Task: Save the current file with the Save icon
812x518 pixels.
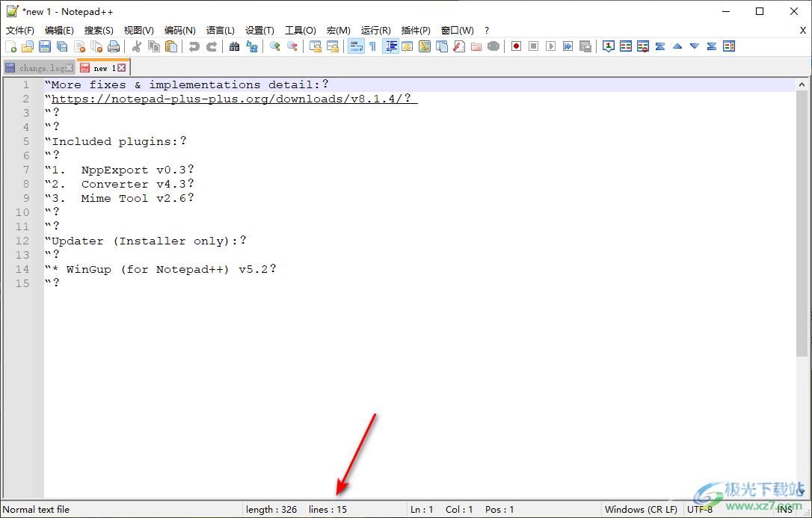Action: 45,46
